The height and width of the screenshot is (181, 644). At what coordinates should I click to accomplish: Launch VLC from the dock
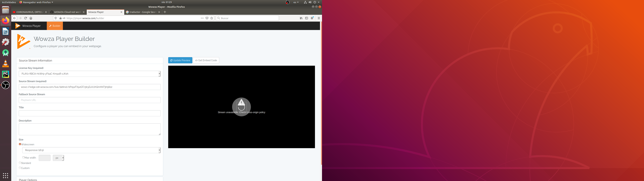6,64
